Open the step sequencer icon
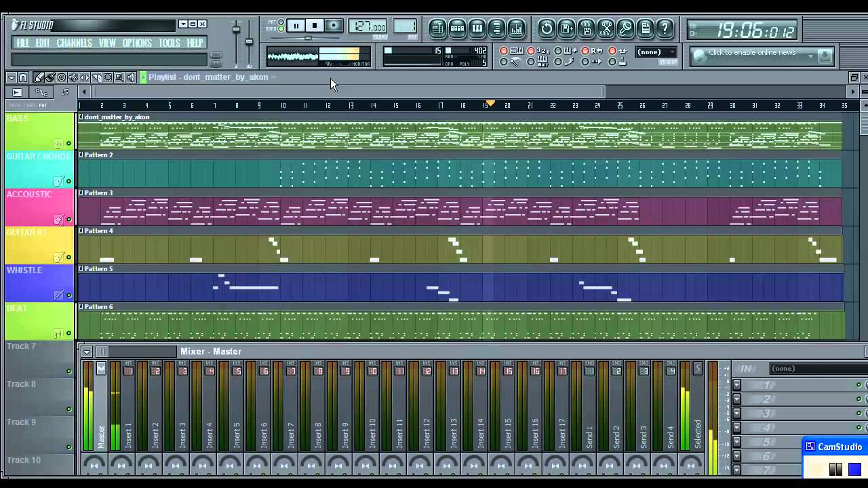This screenshot has width=868, height=488. [457, 28]
